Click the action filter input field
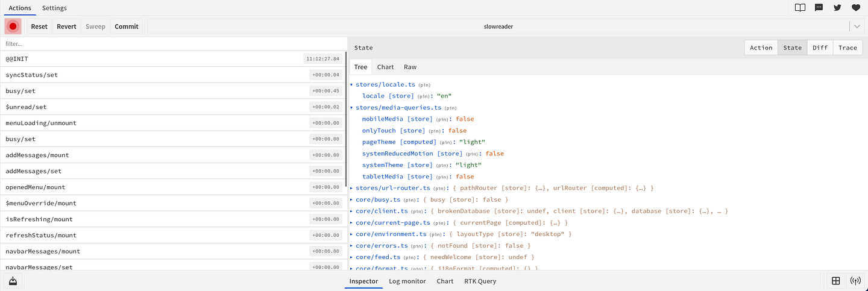The height and width of the screenshot is (291, 868). pos(174,43)
